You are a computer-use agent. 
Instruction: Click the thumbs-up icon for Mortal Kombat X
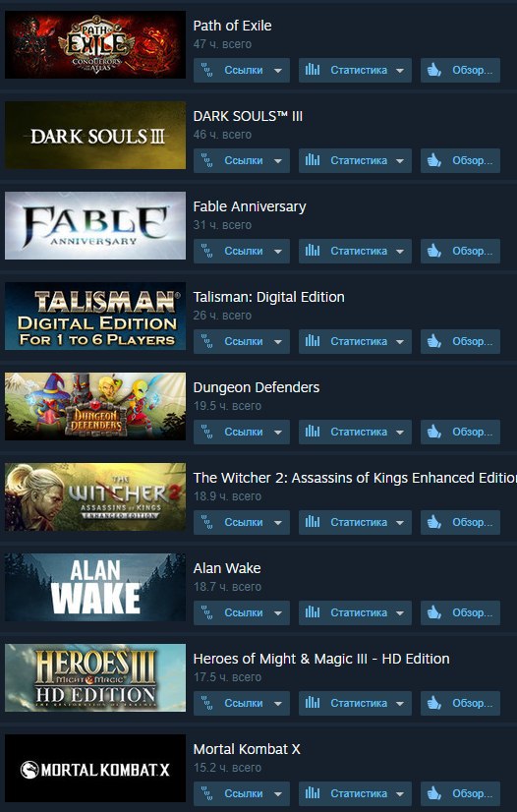click(x=434, y=793)
